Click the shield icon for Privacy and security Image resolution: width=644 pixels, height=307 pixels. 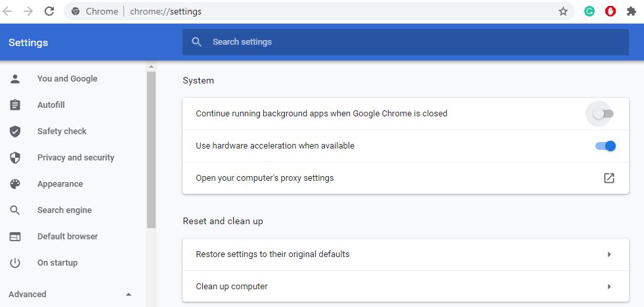pyautogui.click(x=15, y=158)
